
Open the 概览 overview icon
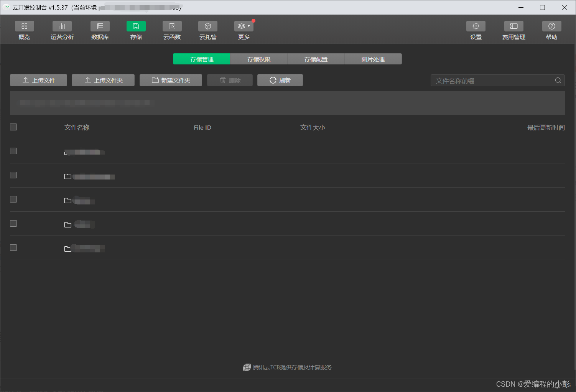(25, 26)
